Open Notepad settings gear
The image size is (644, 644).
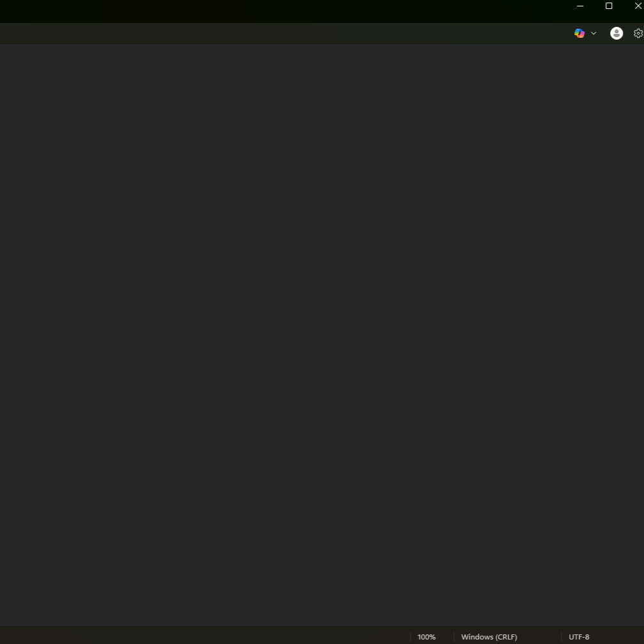pos(638,33)
